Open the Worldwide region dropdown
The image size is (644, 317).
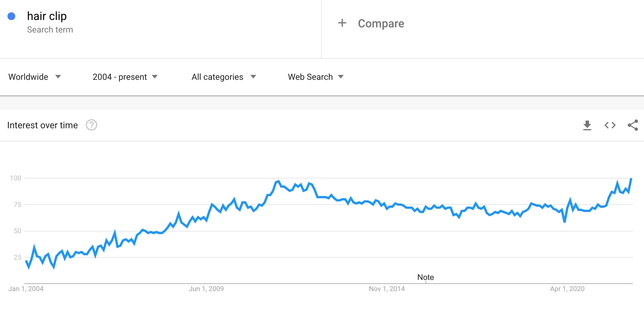(x=35, y=77)
